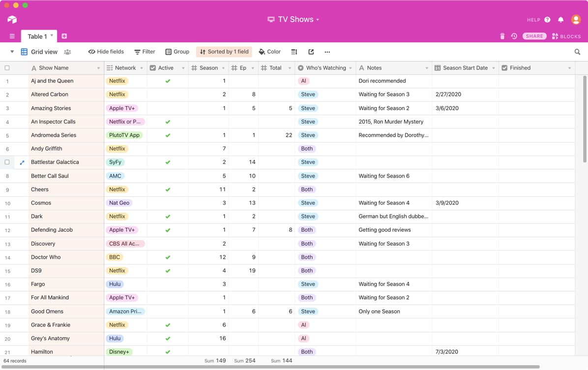Click the Notes cell for Andy Griffith
The width and height of the screenshot is (588, 370).
pos(393,149)
